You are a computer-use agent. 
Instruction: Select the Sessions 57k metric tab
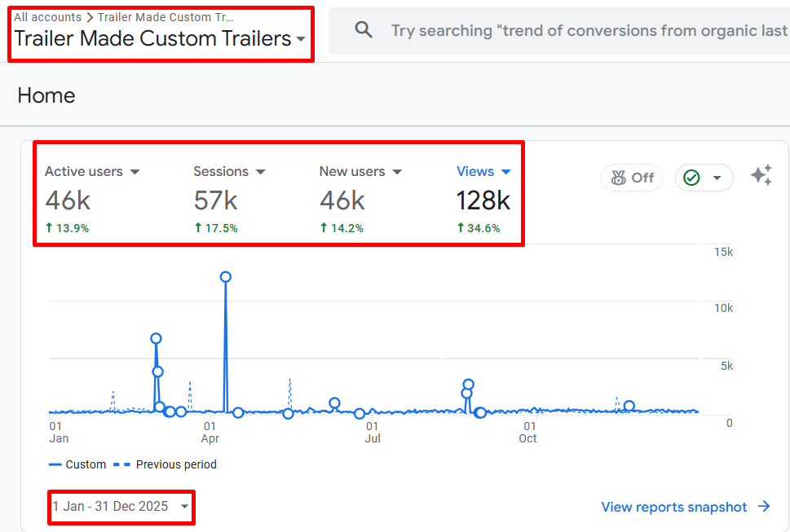229,200
